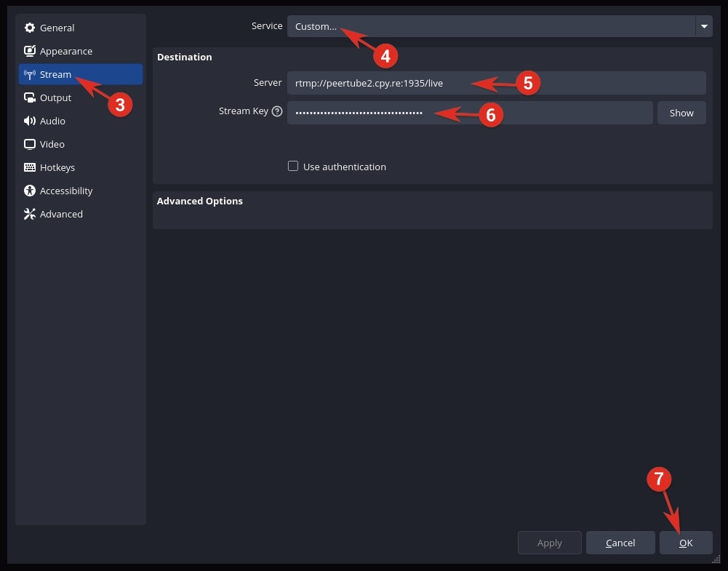Open the Stream Key help tooltip icon

tap(277, 111)
